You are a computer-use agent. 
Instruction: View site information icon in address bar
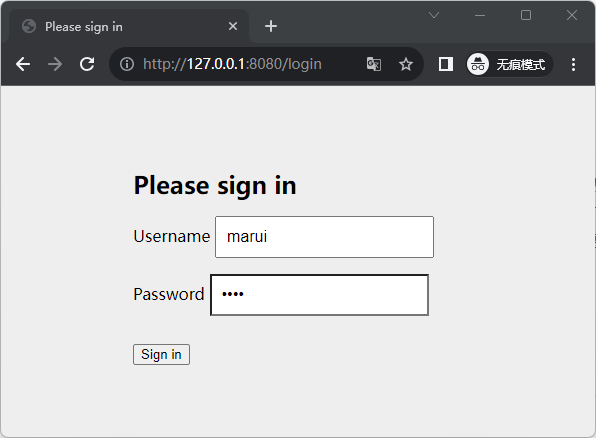click(x=127, y=64)
